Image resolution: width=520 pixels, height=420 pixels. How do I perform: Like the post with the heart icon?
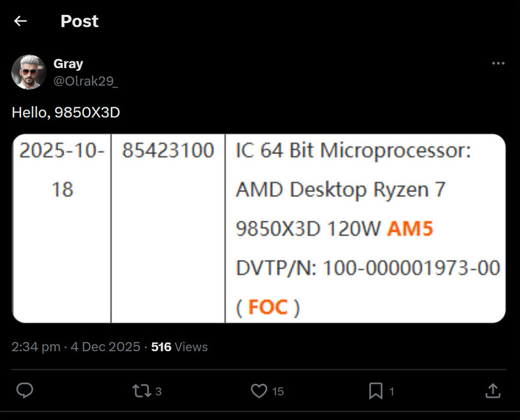pyautogui.click(x=259, y=391)
